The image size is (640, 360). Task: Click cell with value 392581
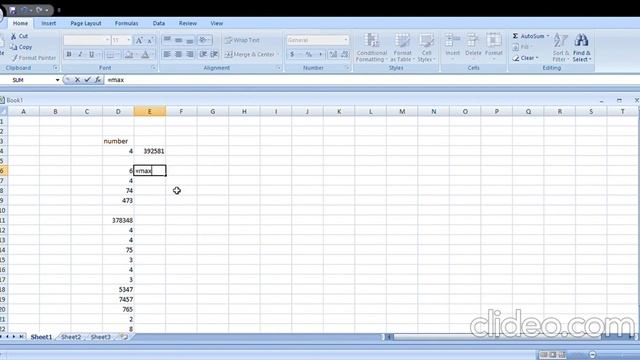[150, 151]
